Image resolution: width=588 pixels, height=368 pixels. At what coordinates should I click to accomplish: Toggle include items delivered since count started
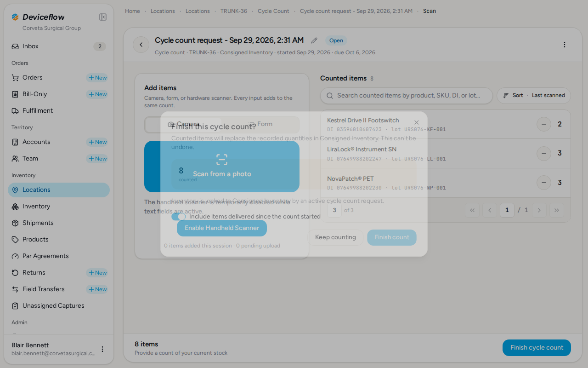pyautogui.click(x=178, y=217)
